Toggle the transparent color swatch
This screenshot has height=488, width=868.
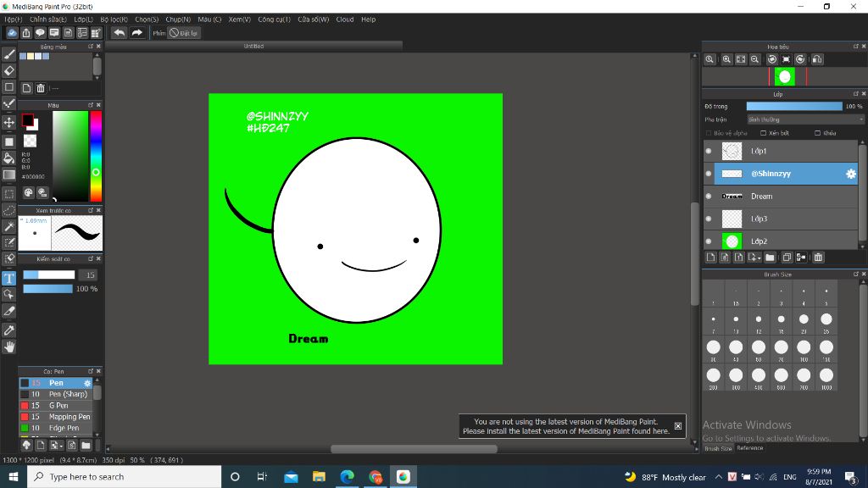pos(30,141)
